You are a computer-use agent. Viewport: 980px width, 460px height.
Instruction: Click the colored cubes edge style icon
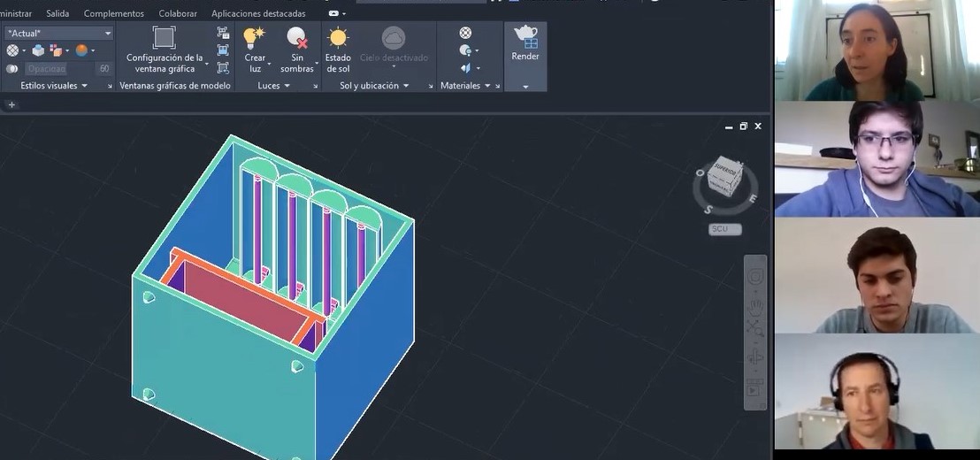click(57, 50)
